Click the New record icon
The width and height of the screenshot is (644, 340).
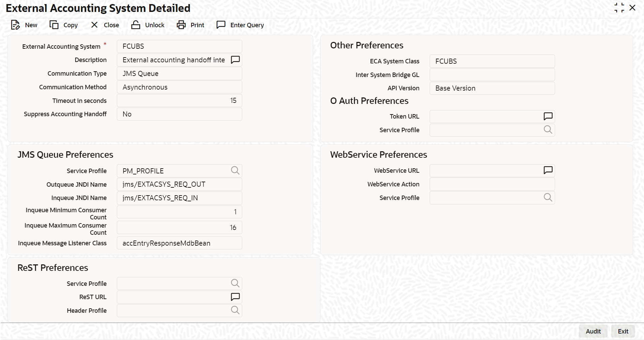tap(15, 25)
